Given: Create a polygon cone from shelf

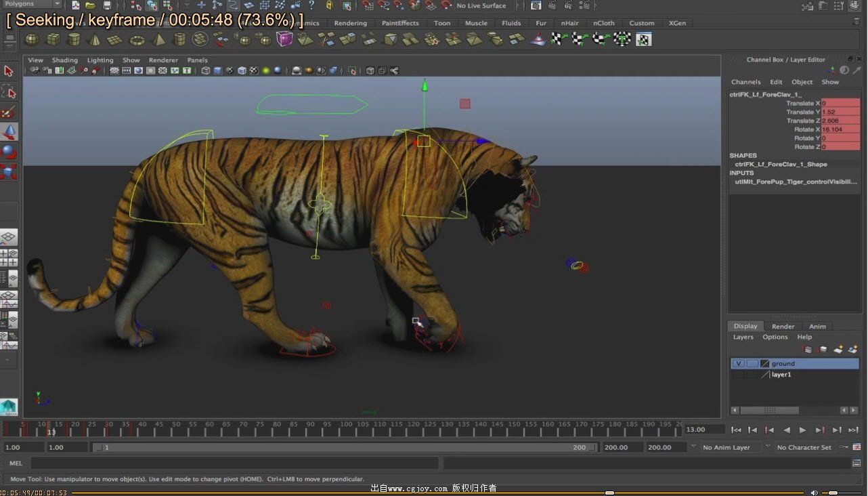Looking at the screenshot, I should click(x=95, y=39).
